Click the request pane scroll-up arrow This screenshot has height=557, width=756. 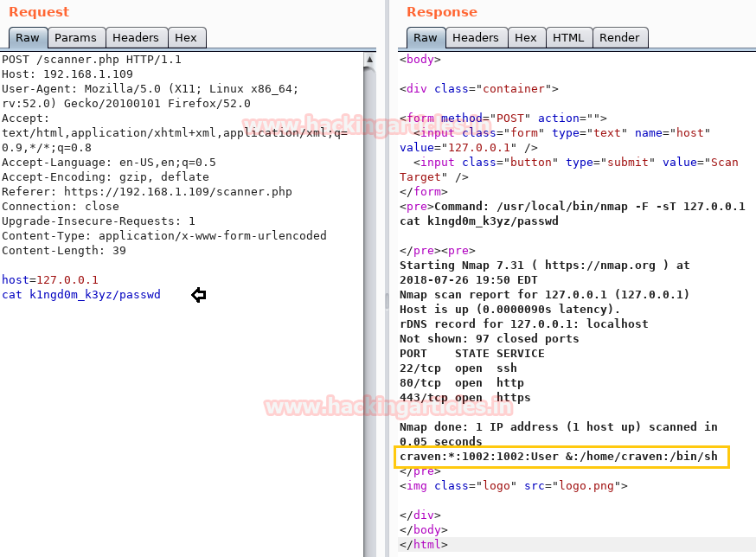point(370,60)
